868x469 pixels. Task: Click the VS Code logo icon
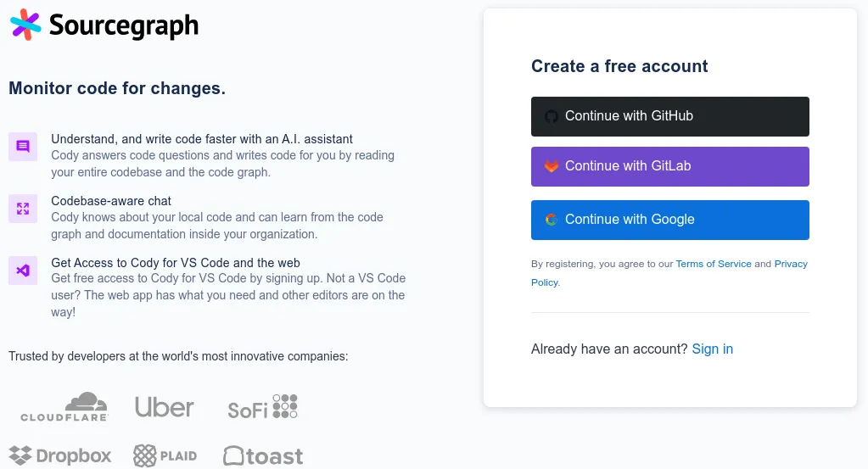tap(23, 271)
